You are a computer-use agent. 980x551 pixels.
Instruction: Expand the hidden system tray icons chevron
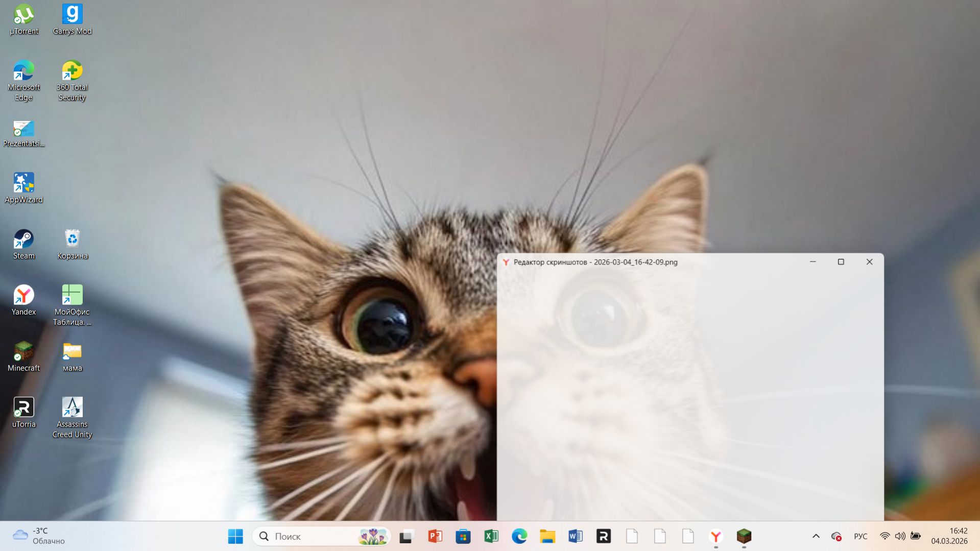click(816, 536)
